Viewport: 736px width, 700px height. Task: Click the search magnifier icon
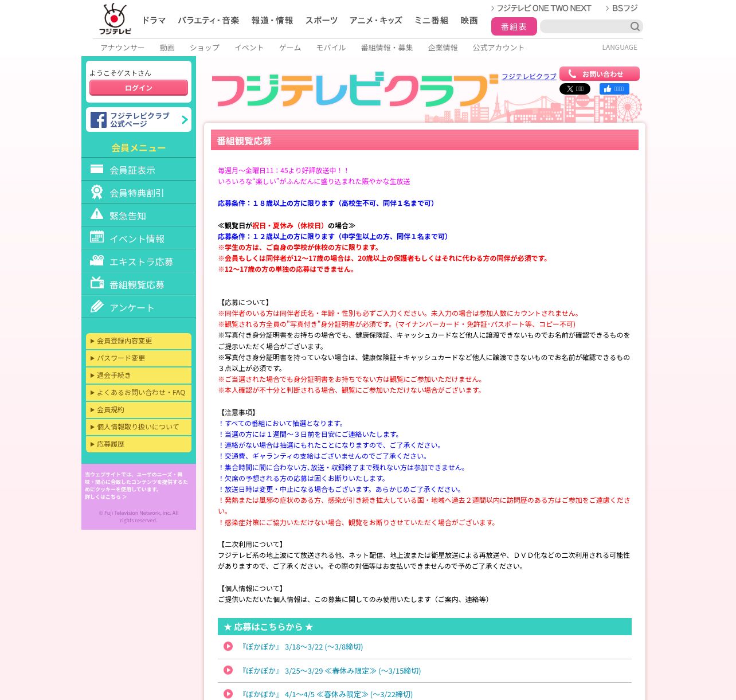635,26
